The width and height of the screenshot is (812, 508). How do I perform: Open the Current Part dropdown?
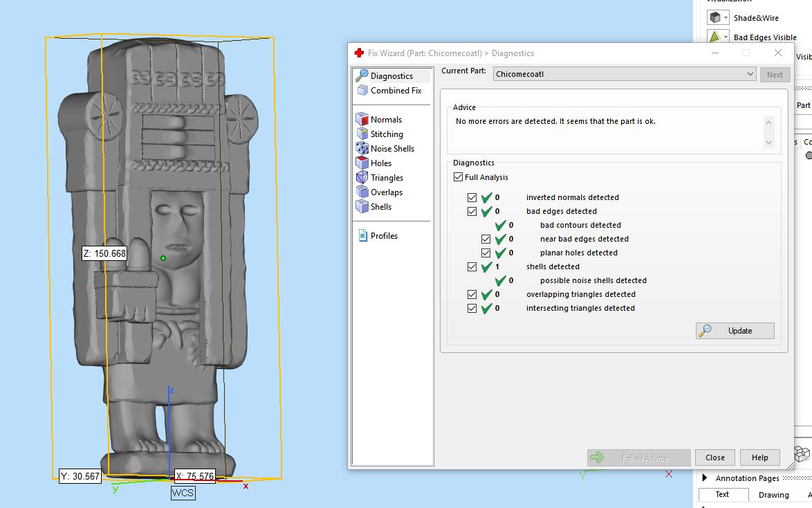pos(625,74)
